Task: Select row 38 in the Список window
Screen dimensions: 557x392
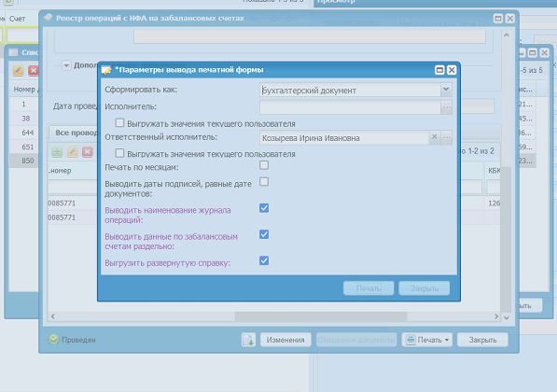Action: (x=24, y=119)
